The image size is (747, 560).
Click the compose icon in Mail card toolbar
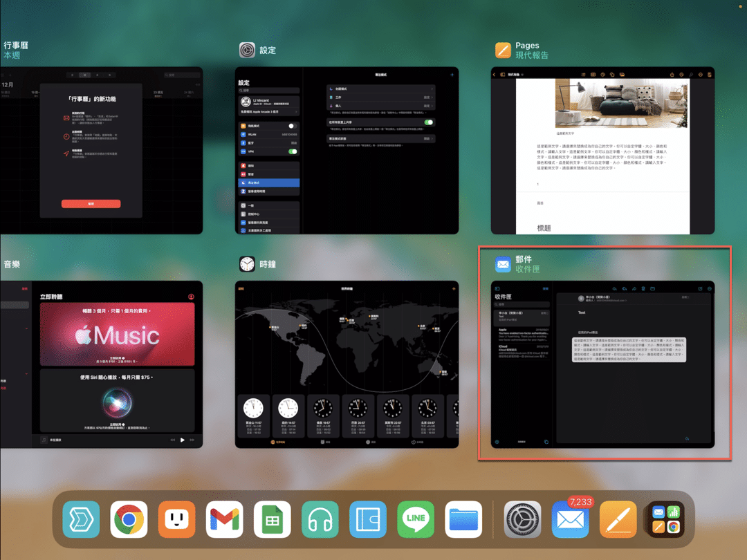click(700, 288)
